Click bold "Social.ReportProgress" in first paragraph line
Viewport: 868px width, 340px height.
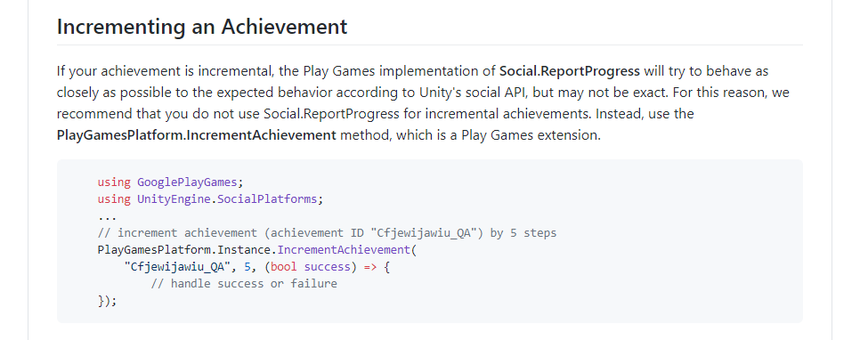[x=570, y=71]
